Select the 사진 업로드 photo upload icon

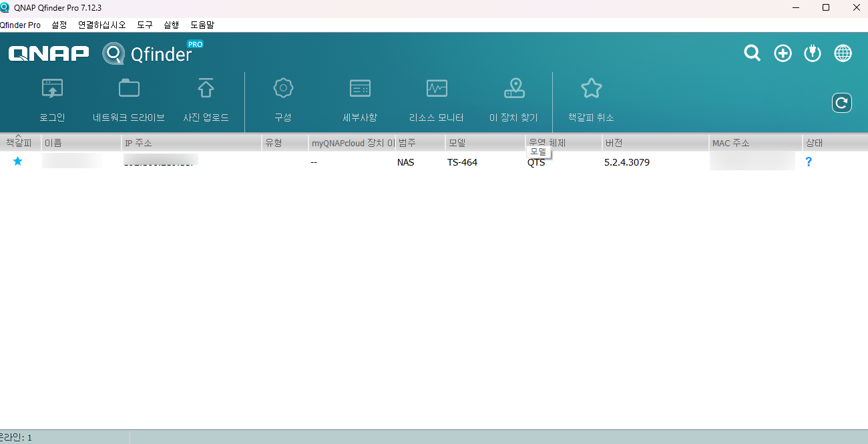coord(206,88)
